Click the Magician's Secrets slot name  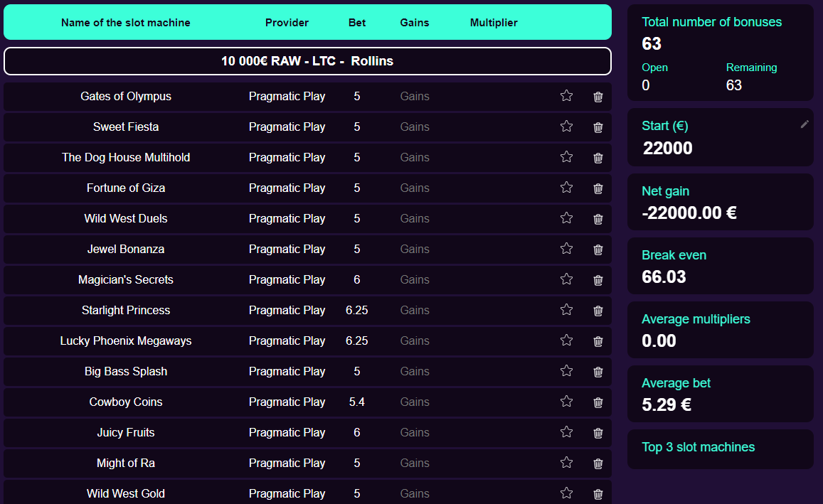125,279
